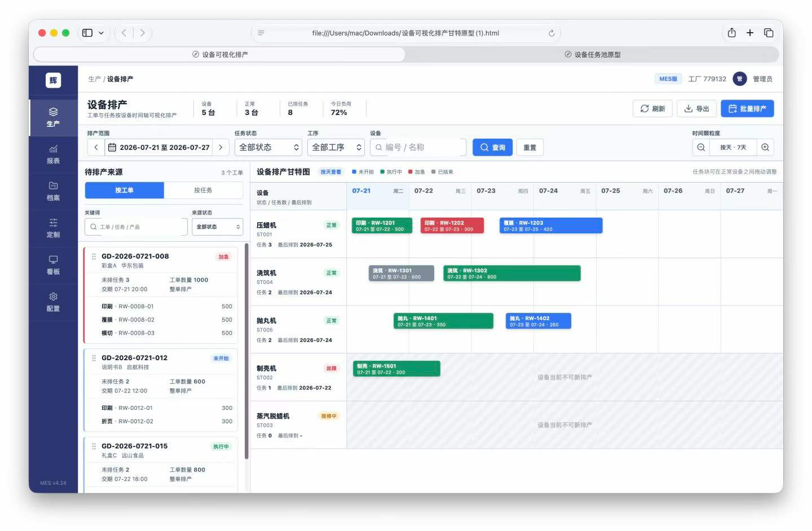This screenshot has height=531, width=812.
Task: Open the 报表 reports section
Action: (53, 154)
